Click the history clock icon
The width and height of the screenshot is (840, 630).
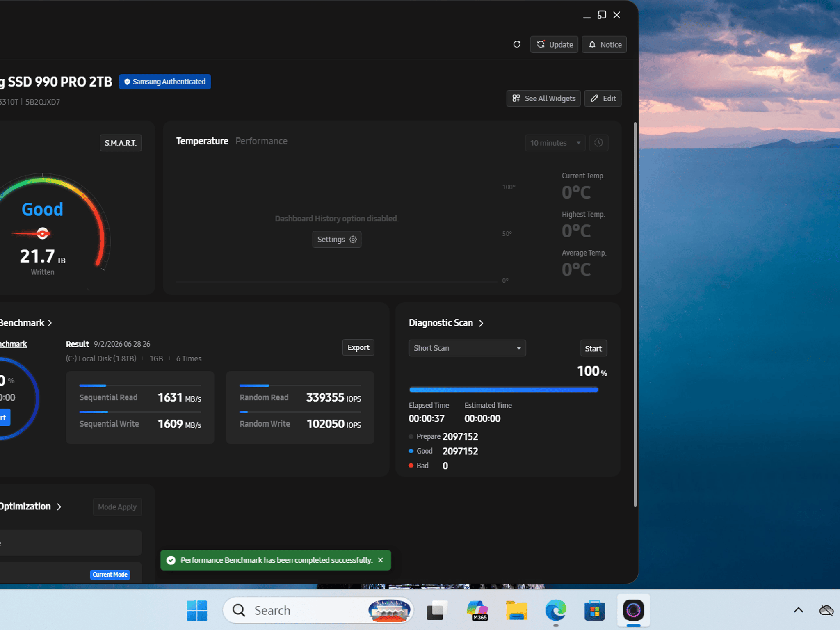599,143
